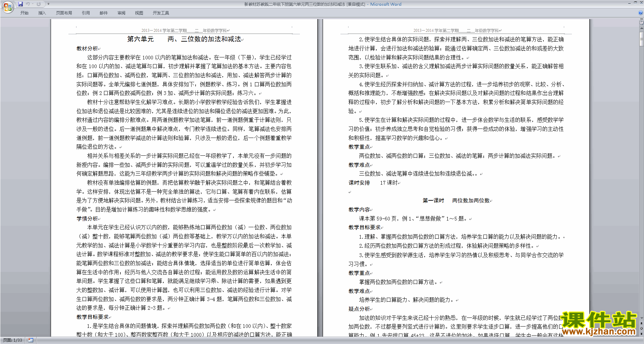
Task: Customize the Quick Access Toolbar dropdown
Action: coord(48,4)
